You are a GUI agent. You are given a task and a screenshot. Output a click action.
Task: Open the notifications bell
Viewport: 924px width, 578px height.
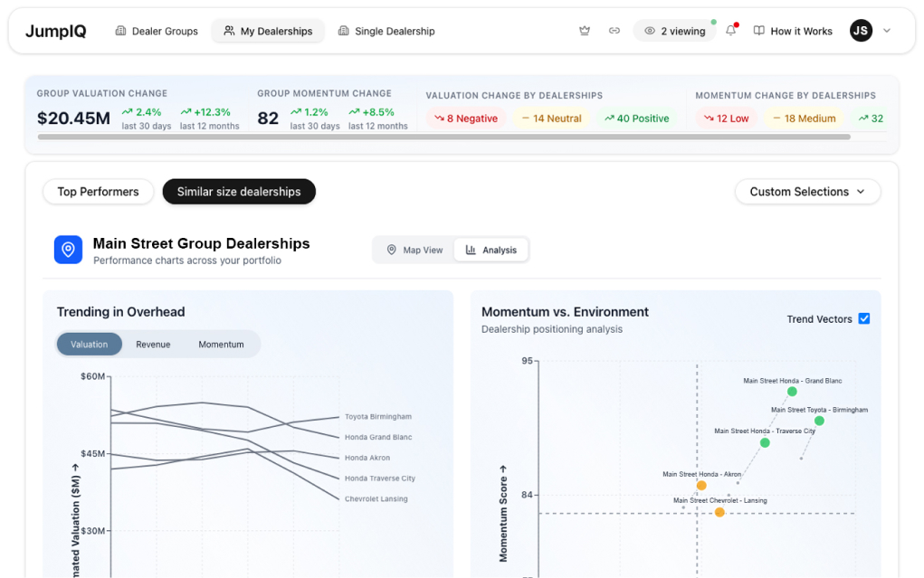(731, 31)
